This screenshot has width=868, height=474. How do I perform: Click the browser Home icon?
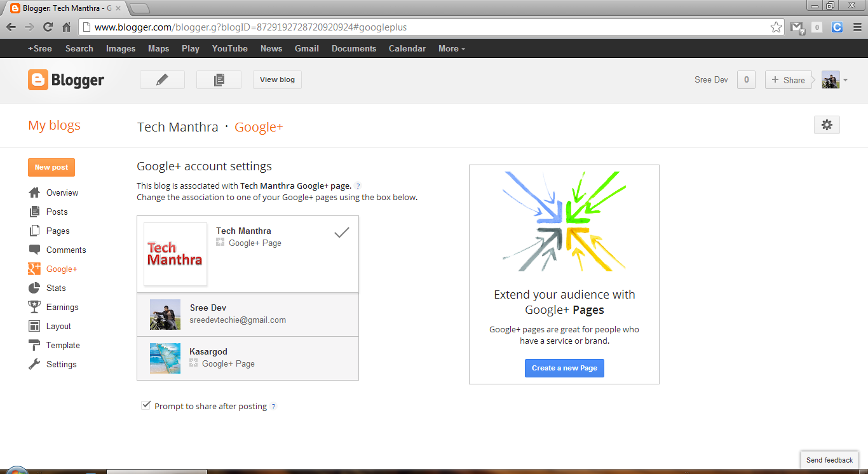(66, 27)
